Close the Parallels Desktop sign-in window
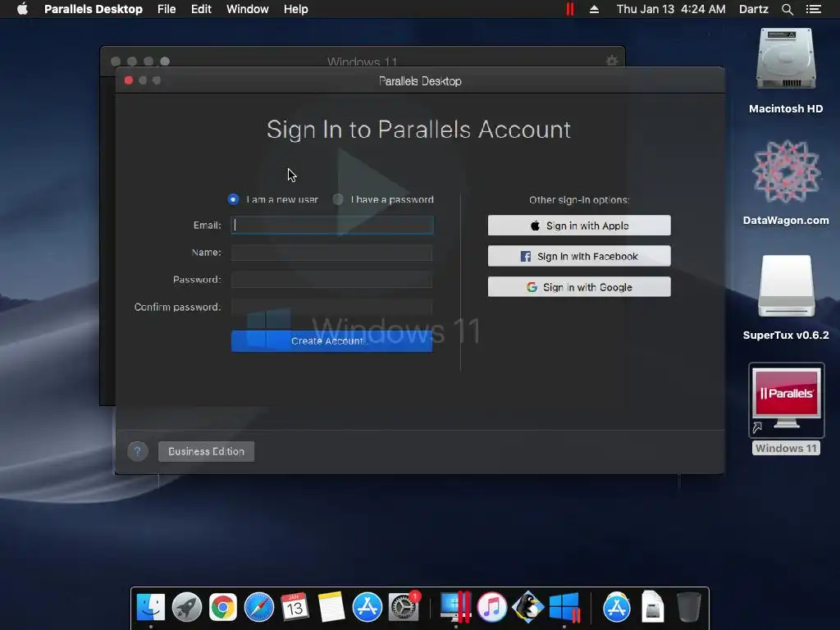Image resolution: width=840 pixels, height=630 pixels. [129, 80]
